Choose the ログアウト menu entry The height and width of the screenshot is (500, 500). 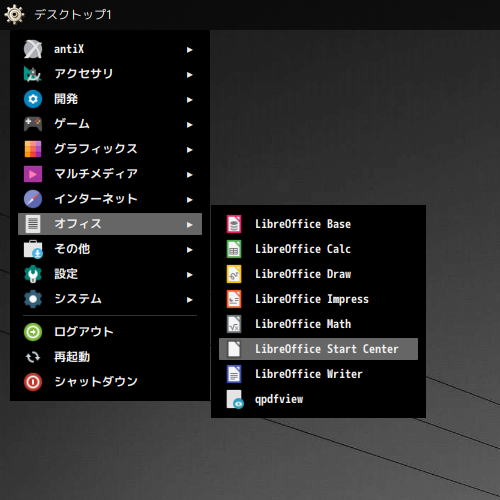tap(110, 332)
